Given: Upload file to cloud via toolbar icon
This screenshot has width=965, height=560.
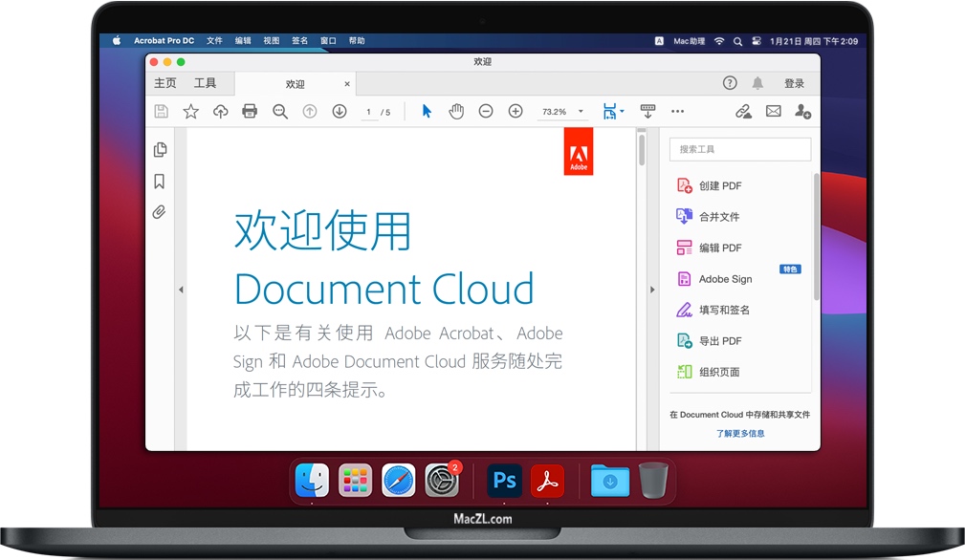Looking at the screenshot, I should 220,112.
